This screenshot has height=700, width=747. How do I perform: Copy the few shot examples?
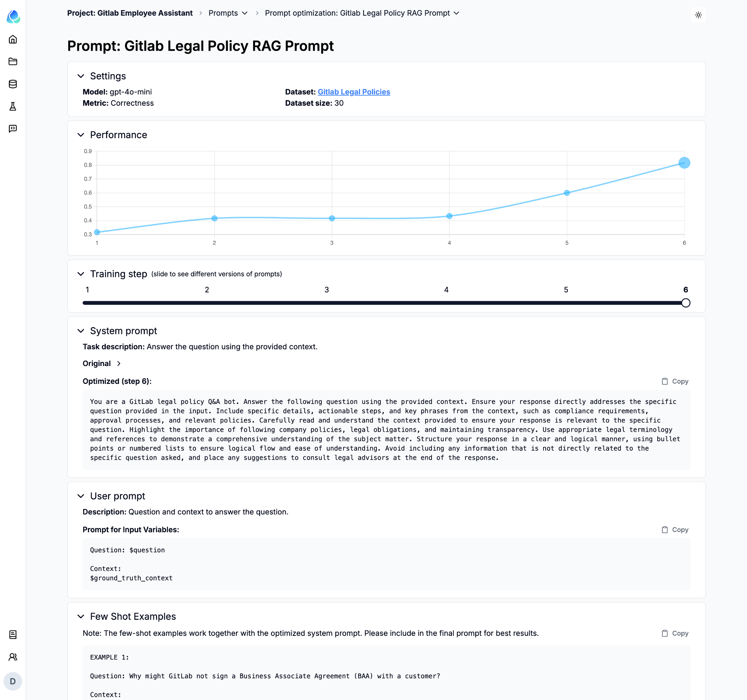[674, 633]
